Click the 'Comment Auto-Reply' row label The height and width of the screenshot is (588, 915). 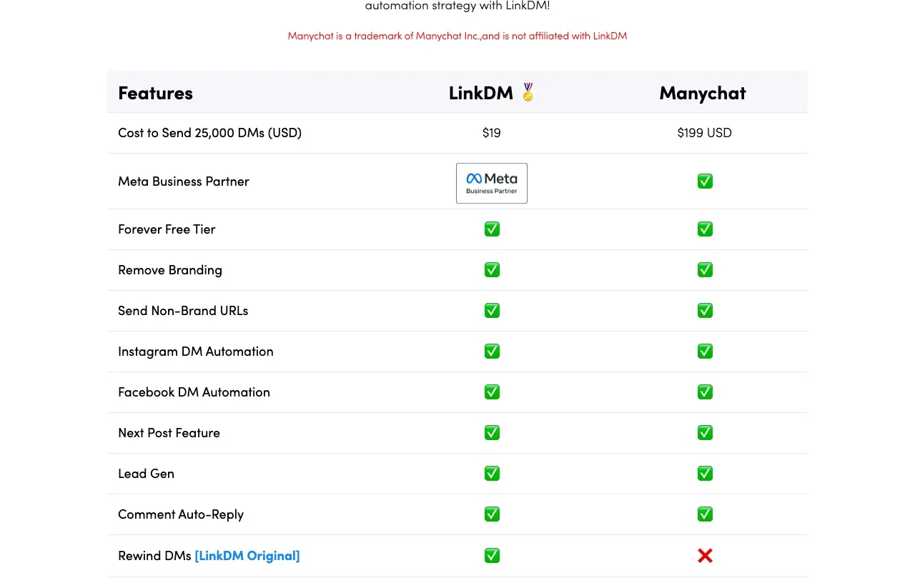[181, 514]
